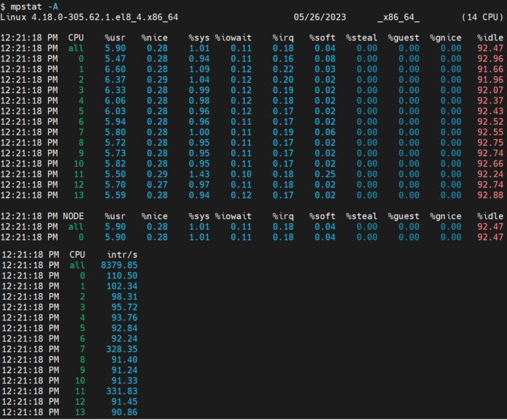
Task: Click the %irq value 0.22 for CPU 1
Action: pos(283,69)
